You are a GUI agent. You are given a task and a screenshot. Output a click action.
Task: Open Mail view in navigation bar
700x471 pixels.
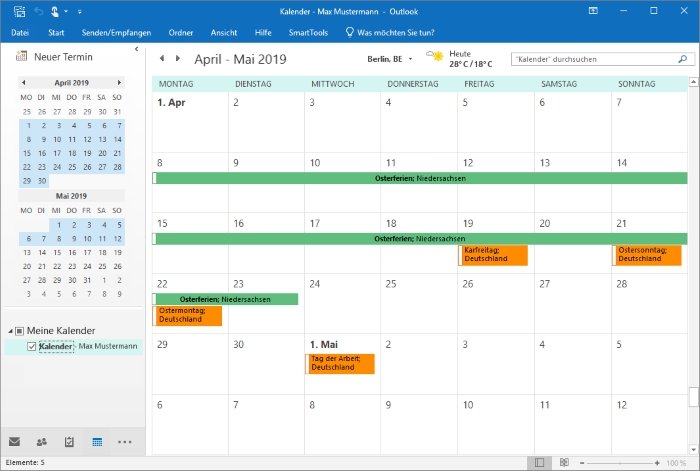(x=14, y=442)
